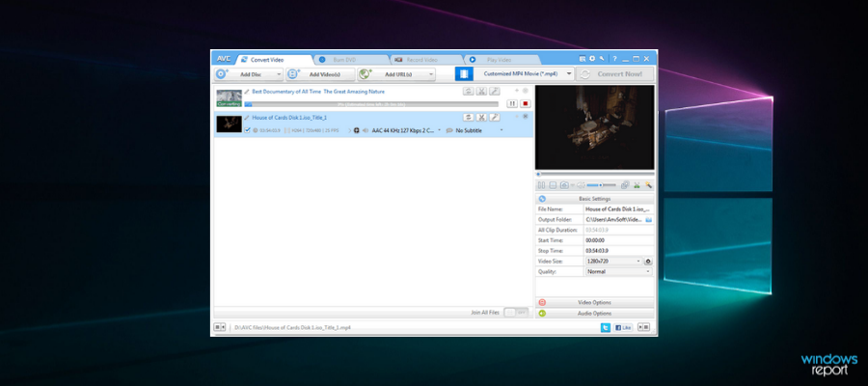Collapse the left panel with status bar icon
This screenshot has width=868, height=386.
click(220, 328)
